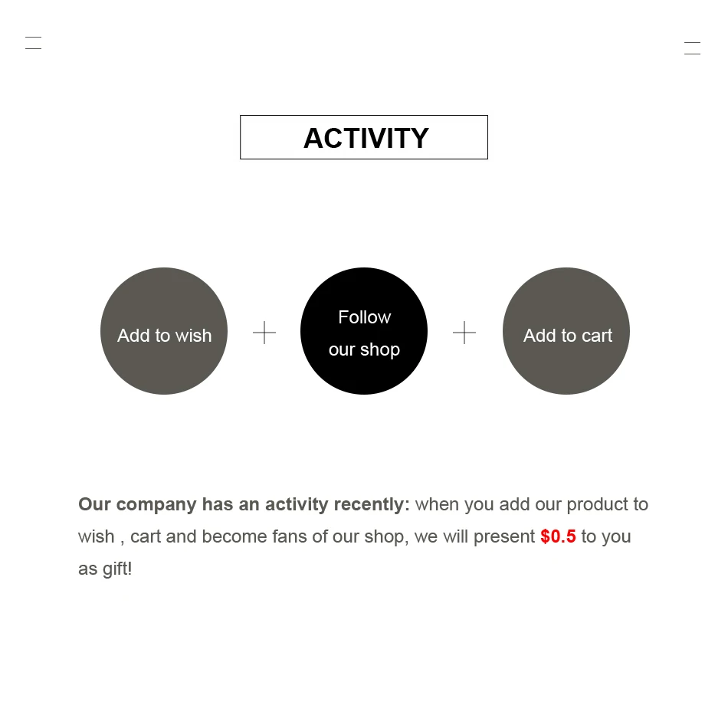Click the words 'to you' after $0.5
The height and width of the screenshot is (728, 728).
606,537
